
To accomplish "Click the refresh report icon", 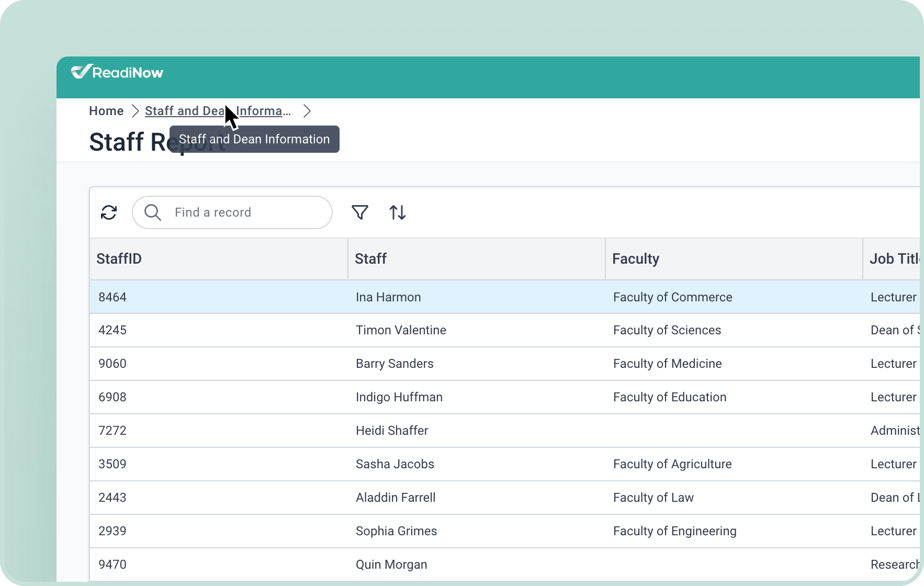I will pos(109,212).
